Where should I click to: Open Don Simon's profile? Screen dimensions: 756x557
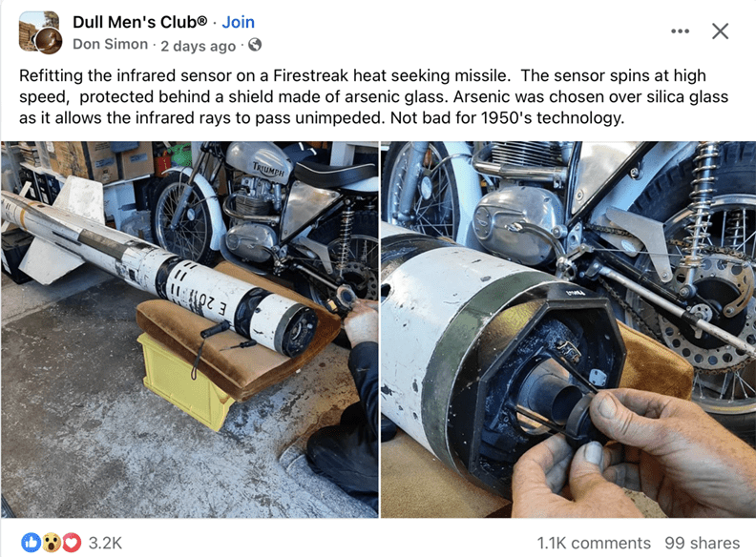pos(111,44)
